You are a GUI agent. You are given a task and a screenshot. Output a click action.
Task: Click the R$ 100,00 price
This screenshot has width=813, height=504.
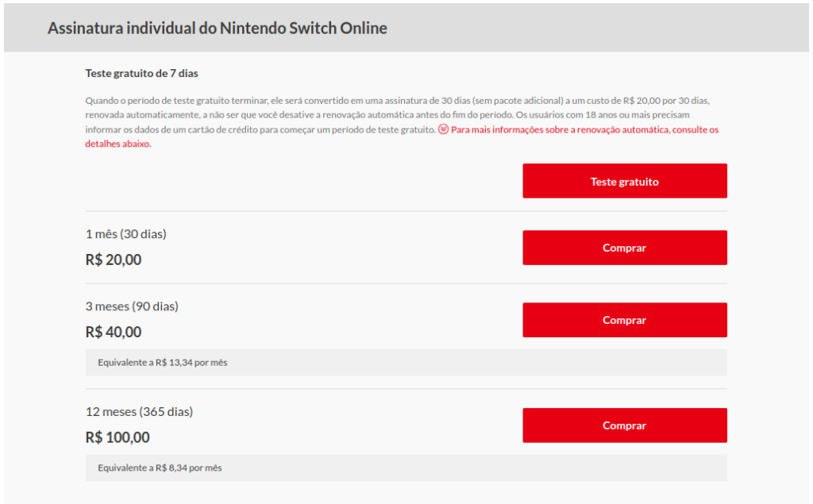click(118, 437)
